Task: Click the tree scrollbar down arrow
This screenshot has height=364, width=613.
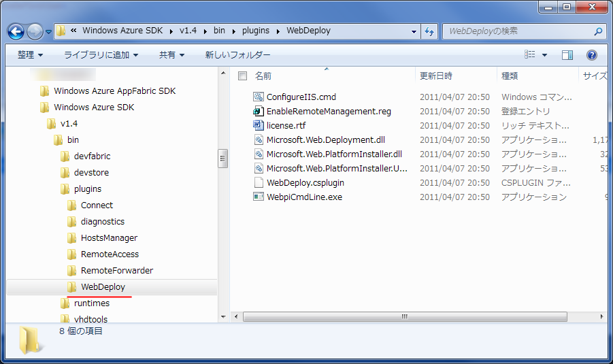Action: (223, 316)
